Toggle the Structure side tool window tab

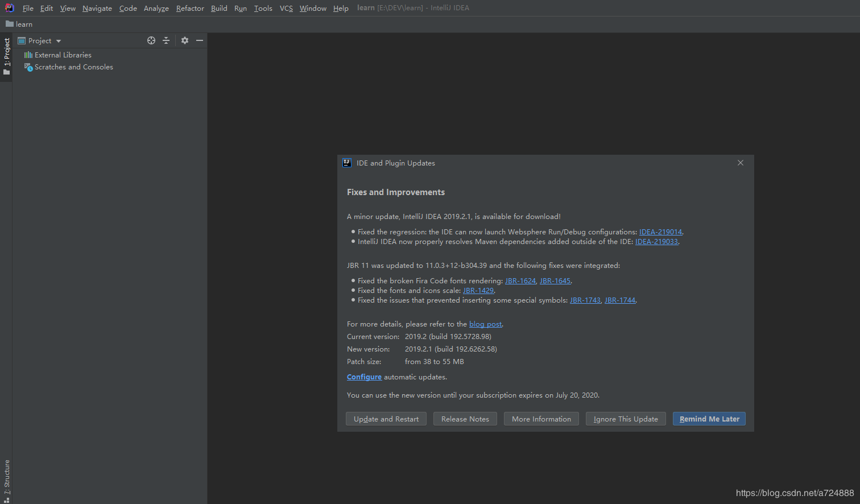click(x=6, y=481)
